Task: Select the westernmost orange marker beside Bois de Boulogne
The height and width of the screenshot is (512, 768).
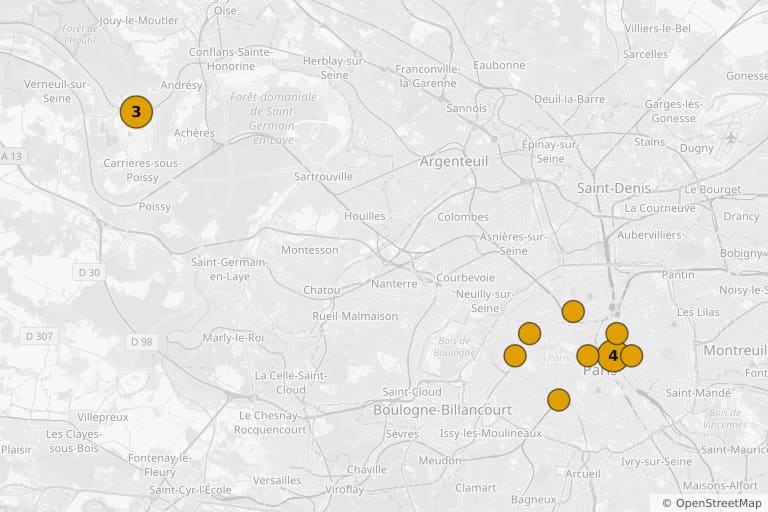Action: 515,356
